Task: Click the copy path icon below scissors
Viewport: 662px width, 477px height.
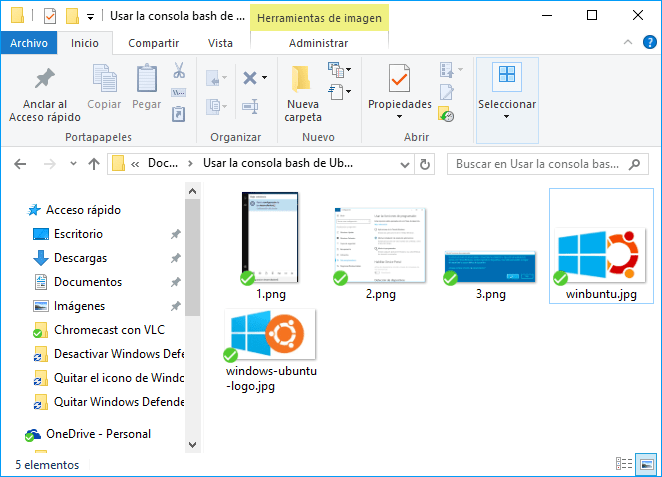Action: coord(179,92)
